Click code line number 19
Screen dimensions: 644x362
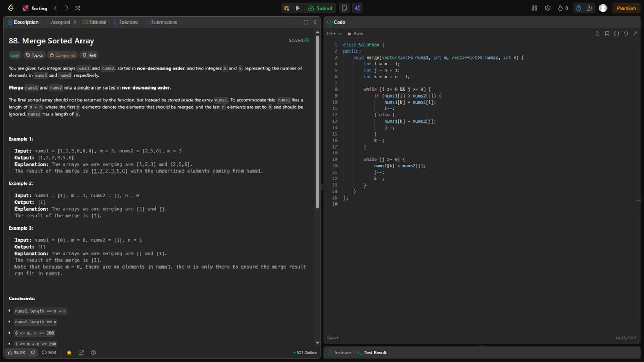[x=335, y=159]
